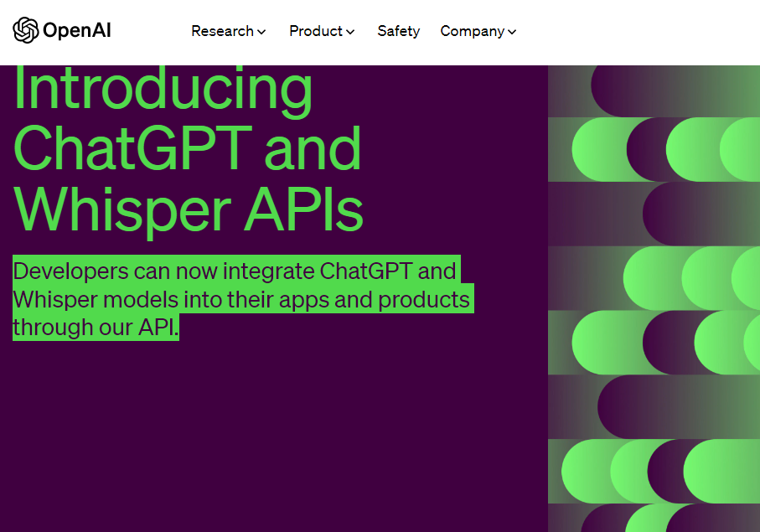Open the Research navigation menu
This screenshot has height=532, width=760.
tap(228, 31)
